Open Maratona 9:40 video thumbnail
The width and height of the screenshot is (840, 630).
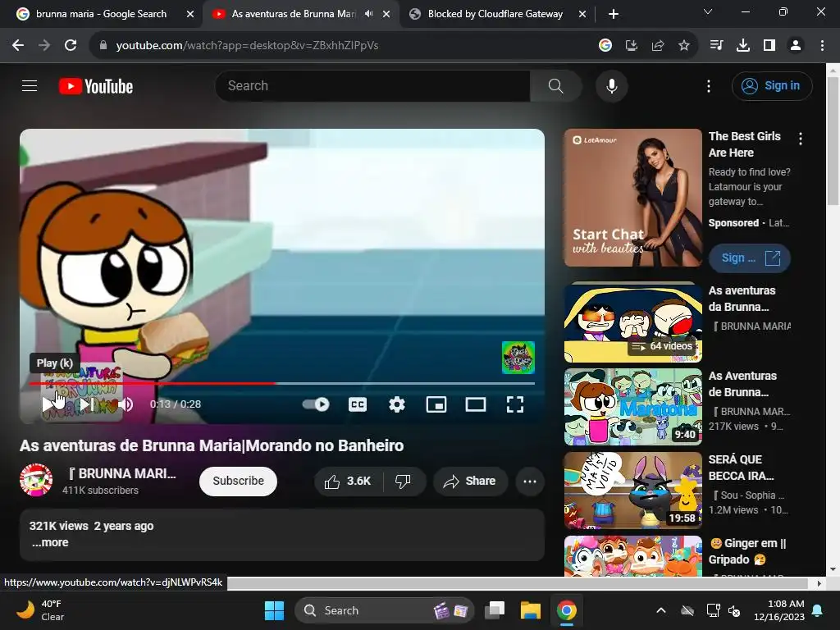tap(632, 407)
